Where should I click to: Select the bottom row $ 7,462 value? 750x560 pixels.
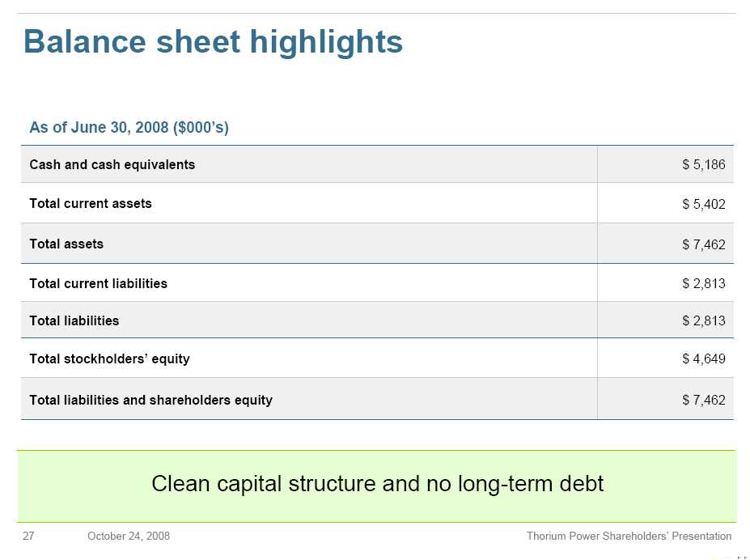tap(703, 400)
